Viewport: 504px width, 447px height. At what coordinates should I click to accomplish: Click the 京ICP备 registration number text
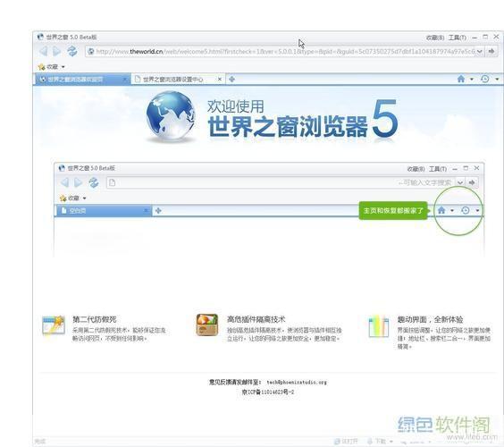(268, 392)
